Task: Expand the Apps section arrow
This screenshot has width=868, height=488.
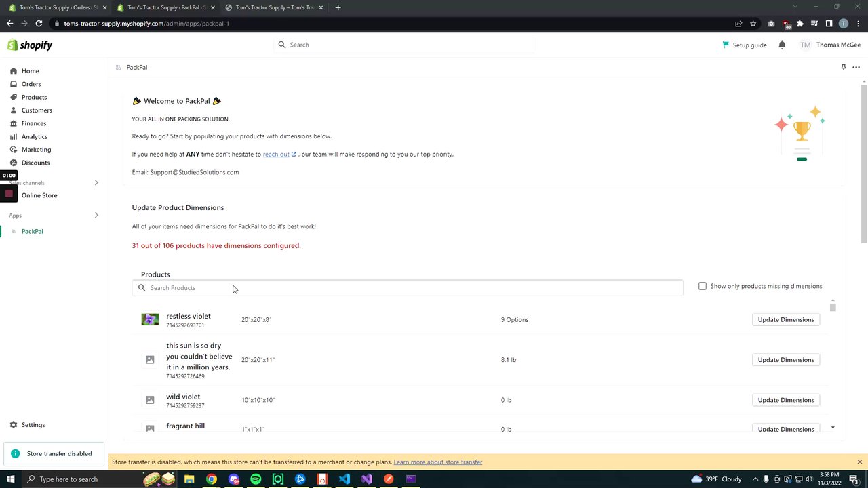Action: point(96,216)
